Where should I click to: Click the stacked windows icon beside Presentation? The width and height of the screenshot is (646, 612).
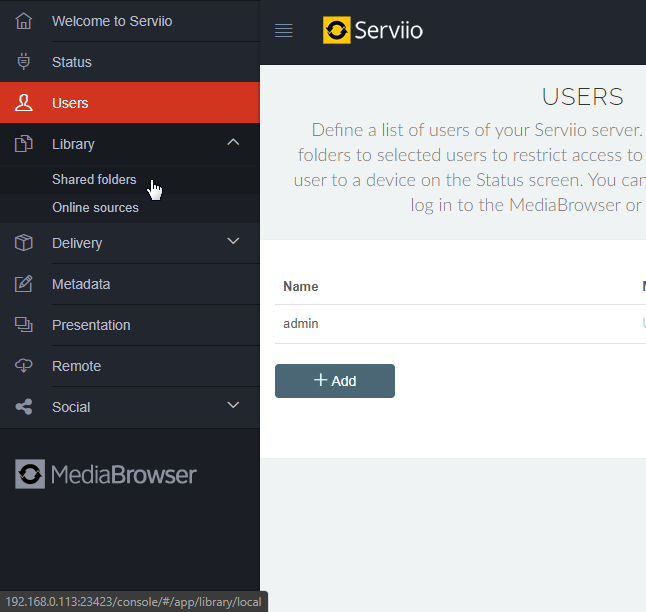tap(23, 325)
